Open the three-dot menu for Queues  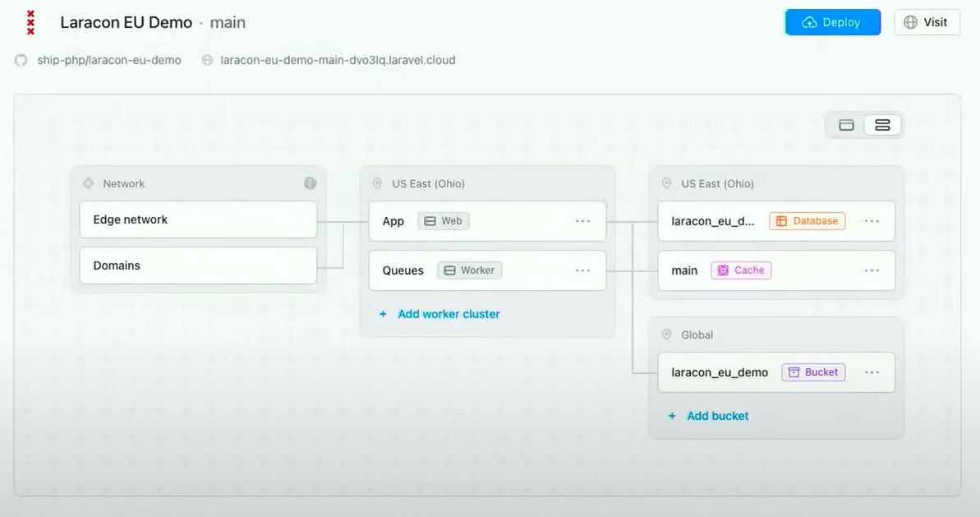pos(582,270)
